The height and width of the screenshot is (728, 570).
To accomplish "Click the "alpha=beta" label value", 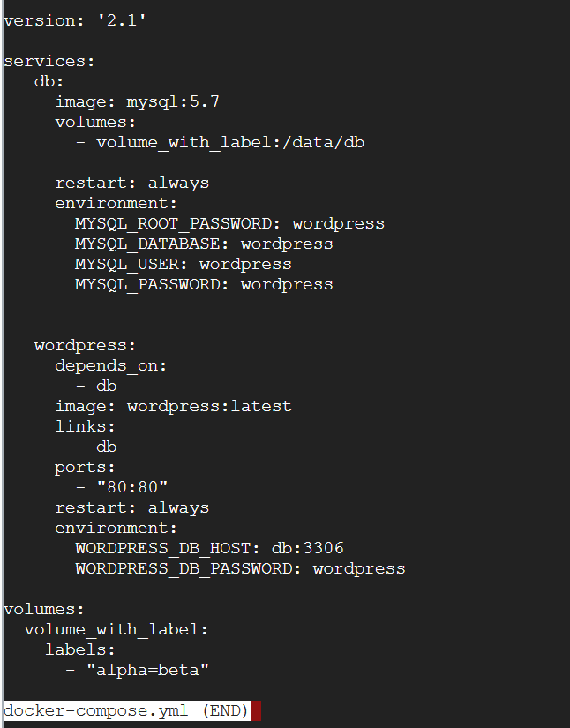I will [147, 670].
